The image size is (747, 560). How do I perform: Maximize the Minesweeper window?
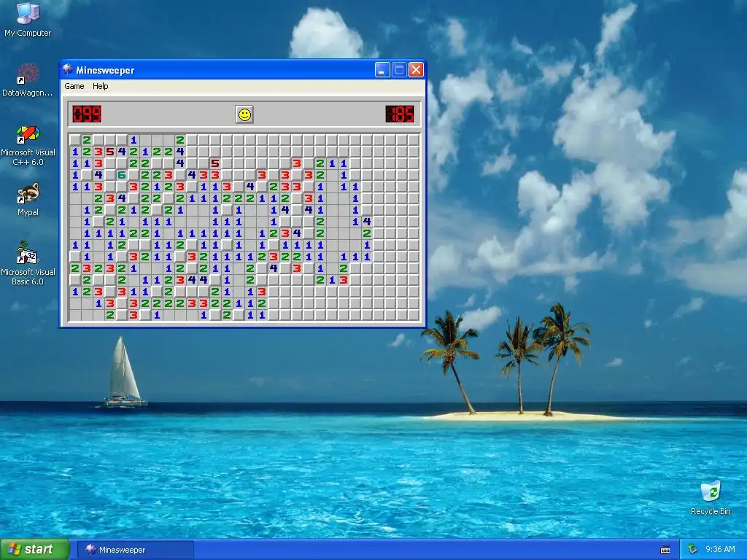pyautogui.click(x=399, y=70)
